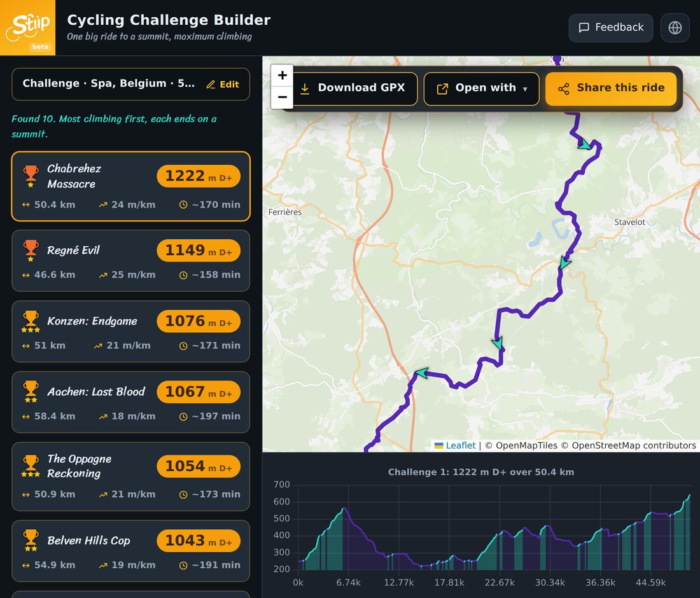Open the Feedback form
700x598 pixels.
tap(611, 27)
